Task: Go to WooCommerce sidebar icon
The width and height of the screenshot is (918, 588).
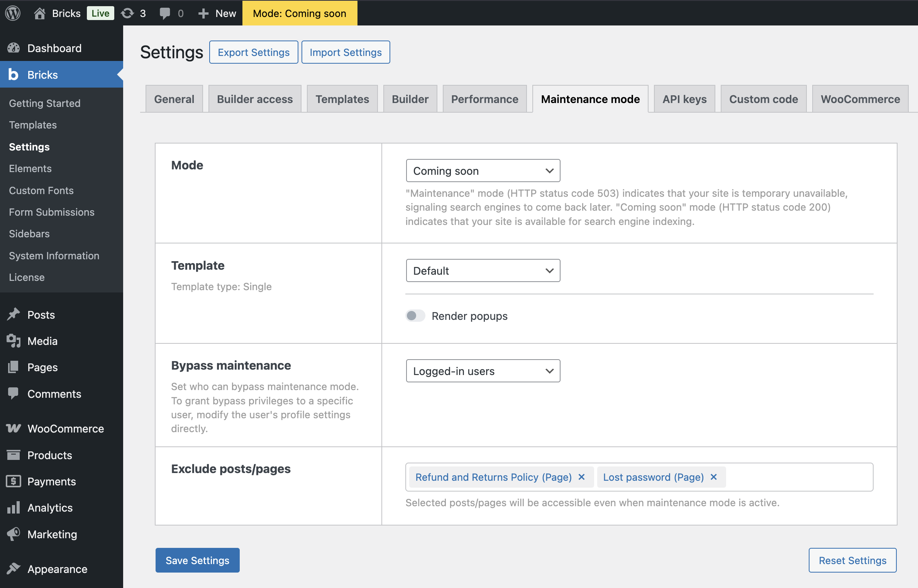Action: pyautogui.click(x=14, y=428)
